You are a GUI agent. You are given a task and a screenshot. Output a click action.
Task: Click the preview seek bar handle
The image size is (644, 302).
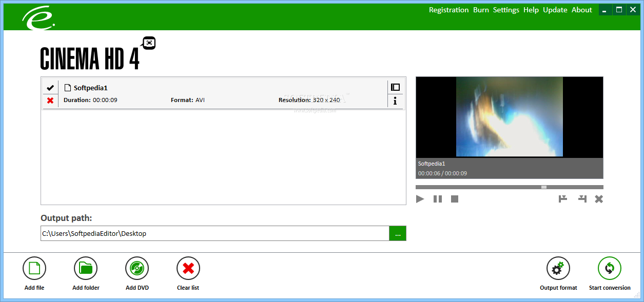click(x=544, y=187)
